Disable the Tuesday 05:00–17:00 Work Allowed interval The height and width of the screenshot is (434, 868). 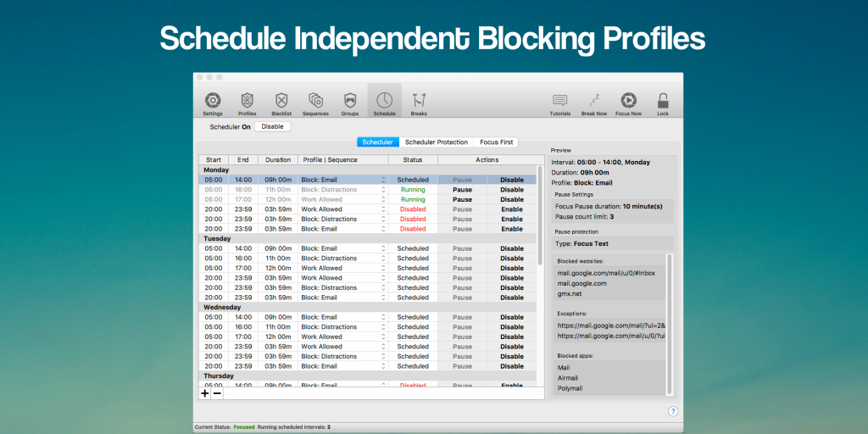[511, 268]
